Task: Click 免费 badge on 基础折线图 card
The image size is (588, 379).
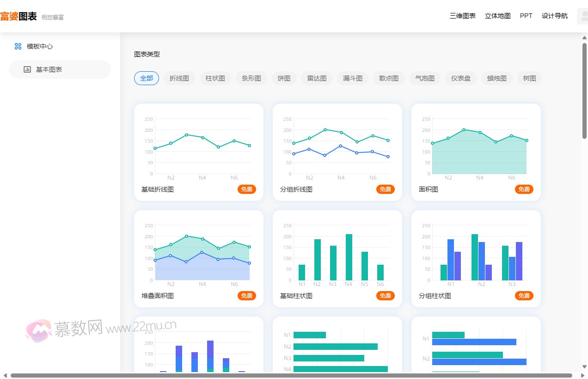Action: coord(247,189)
